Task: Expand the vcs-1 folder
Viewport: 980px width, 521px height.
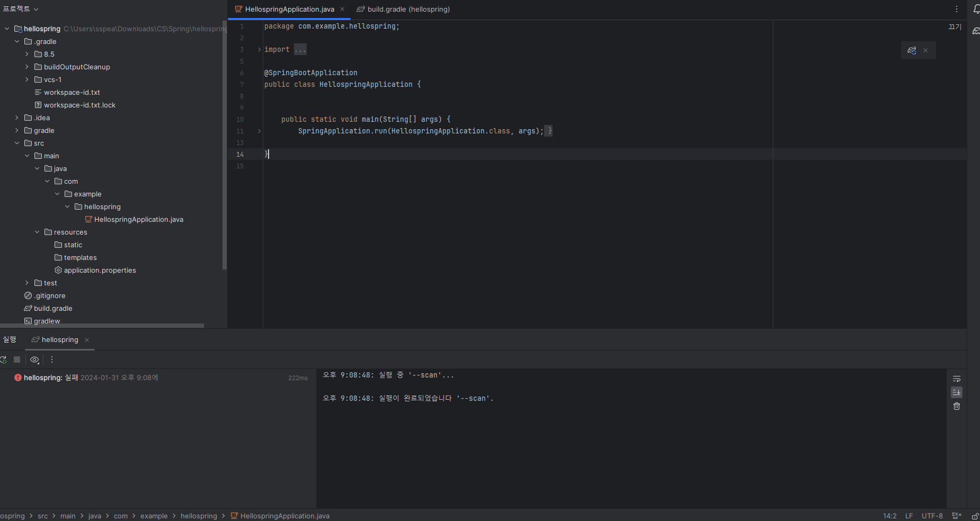Action: click(27, 79)
